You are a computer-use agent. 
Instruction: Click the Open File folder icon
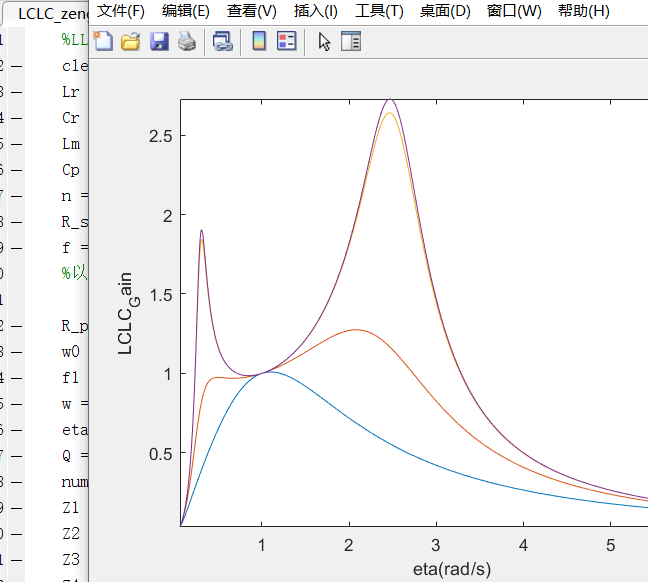click(x=130, y=42)
